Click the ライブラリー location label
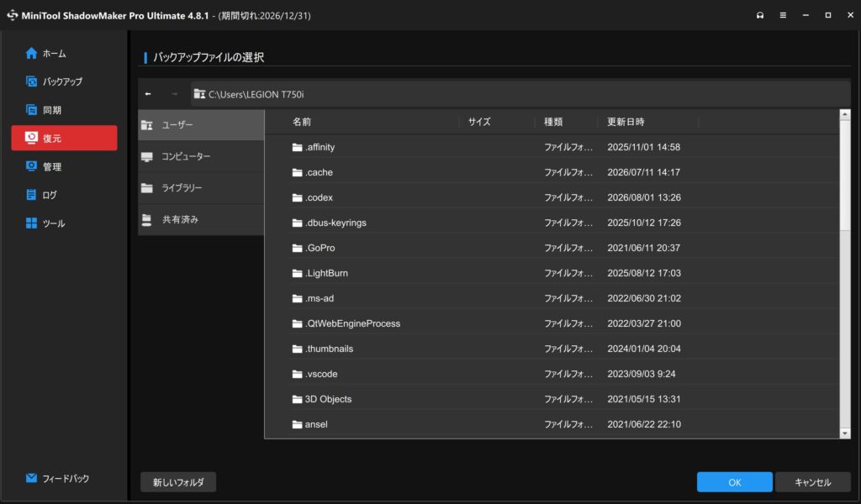 pyautogui.click(x=182, y=188)
